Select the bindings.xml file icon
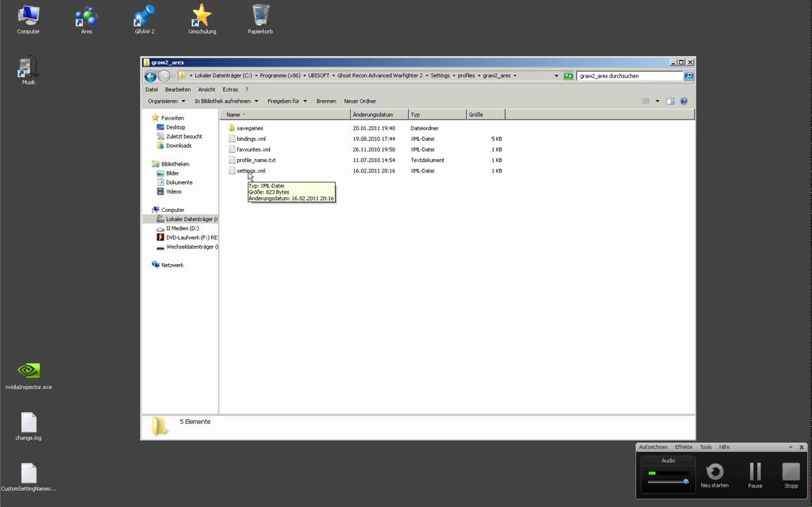Image resolution: width=812 pixels, height=507 pixels. [x=232, y=139]
